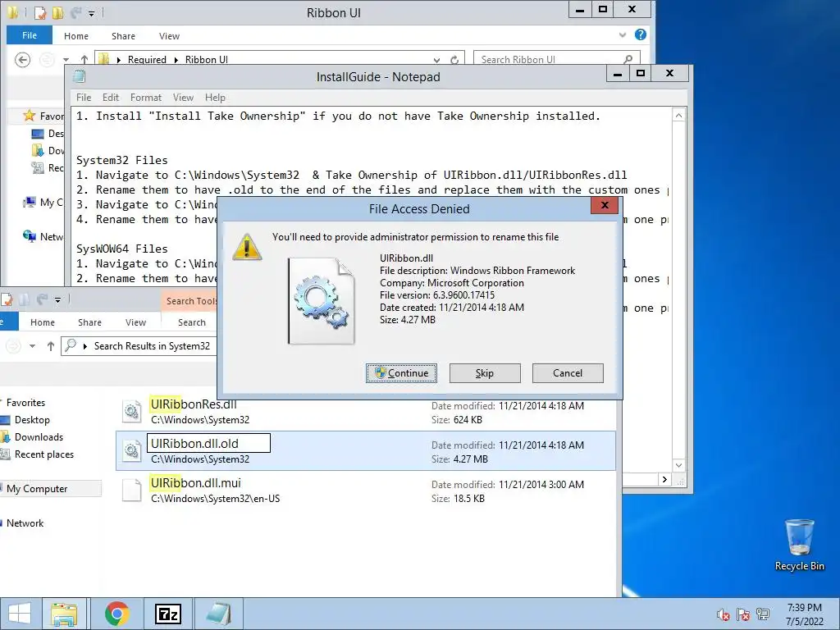840x630 pixels.
Task: Click UIRibbon.dll.mui file icon
Action: [132, 491]
